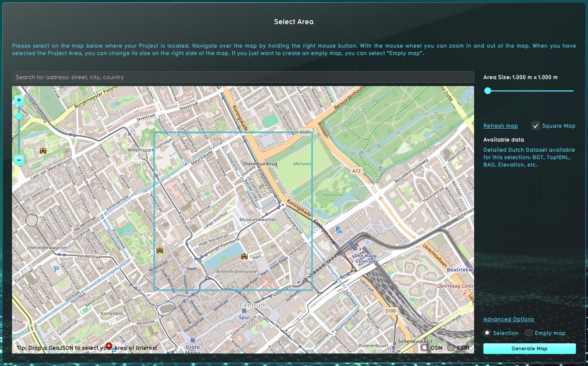Click the parking icon near Koningstunnel
Screen dimensions: 588x366
point(338,230)
